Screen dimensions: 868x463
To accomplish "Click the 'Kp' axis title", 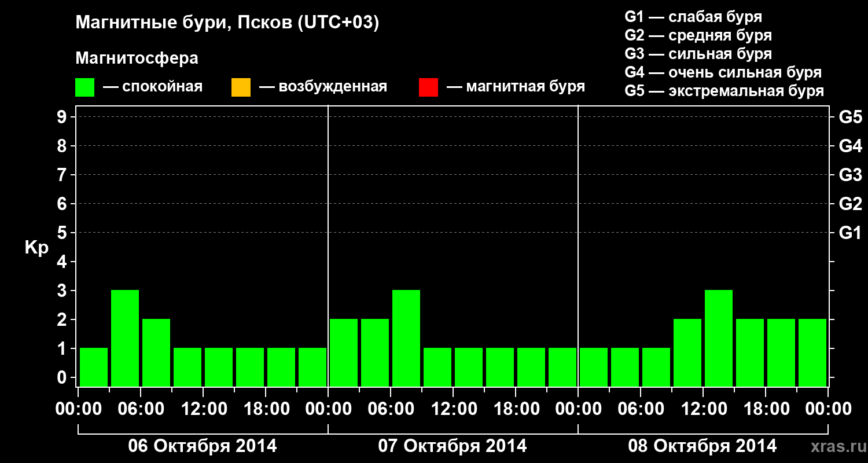I will (x=36, y=248).
